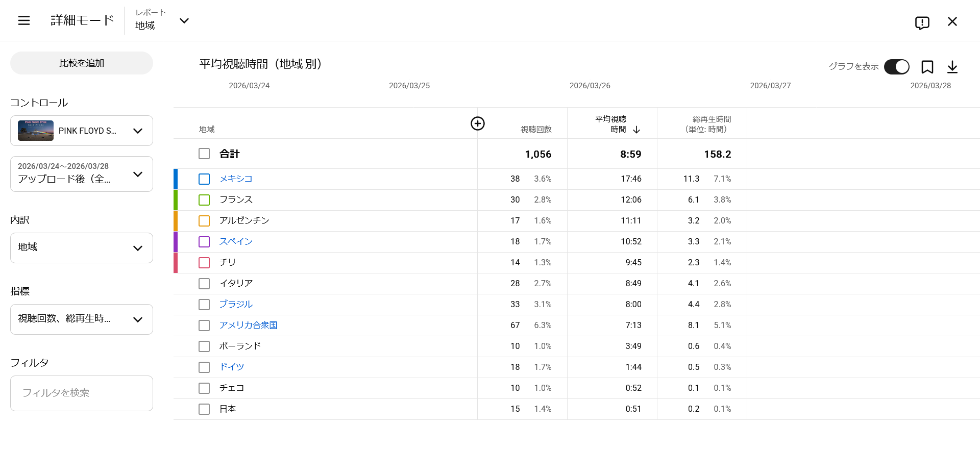The width and height of the screenshot is (980, 450).
Task: Toggle the グラフを表示 switch off
Action: pos(896,67)
